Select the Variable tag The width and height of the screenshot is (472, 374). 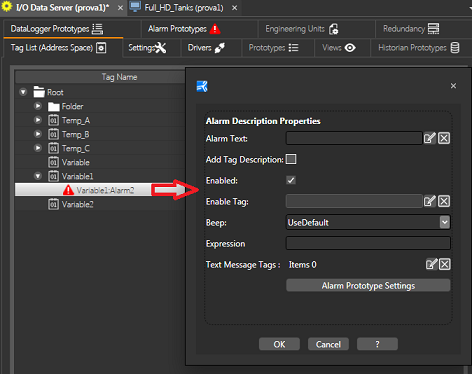(76, 162)
